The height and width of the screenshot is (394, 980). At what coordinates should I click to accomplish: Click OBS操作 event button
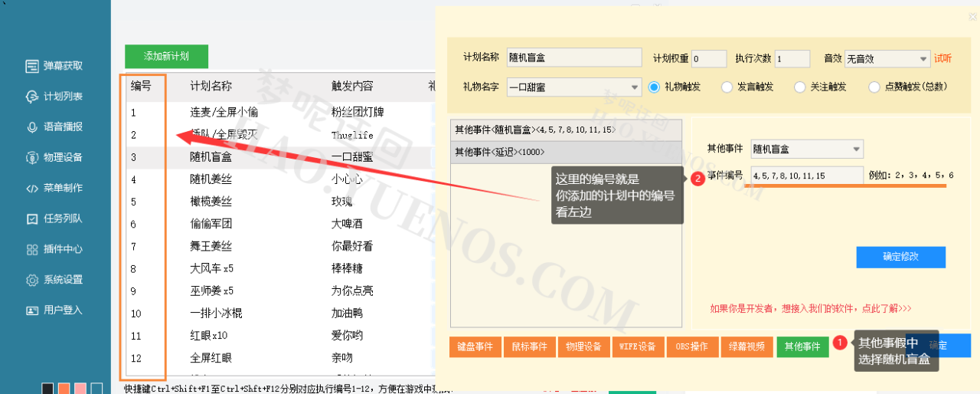pos(692,346)
